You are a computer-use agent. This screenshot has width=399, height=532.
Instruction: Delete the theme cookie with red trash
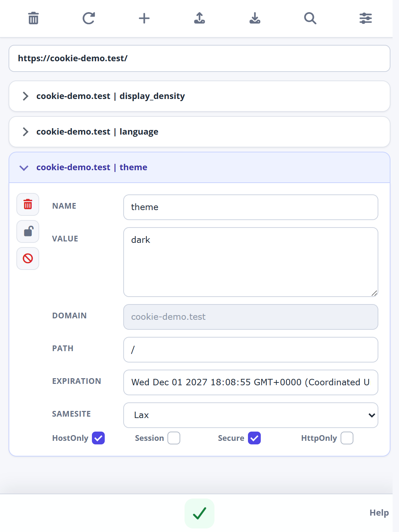pyautogui.click(x=28, y=204)
